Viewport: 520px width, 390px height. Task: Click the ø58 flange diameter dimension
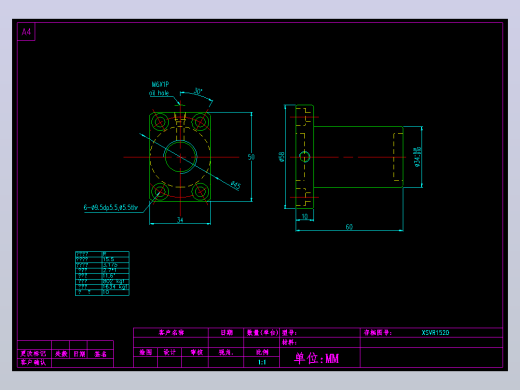[281, 157]
